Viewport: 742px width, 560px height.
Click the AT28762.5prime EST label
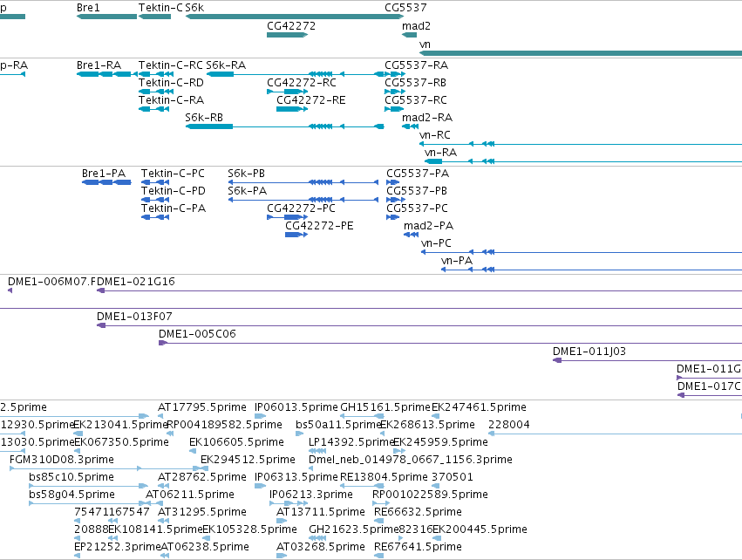point(202,477)
